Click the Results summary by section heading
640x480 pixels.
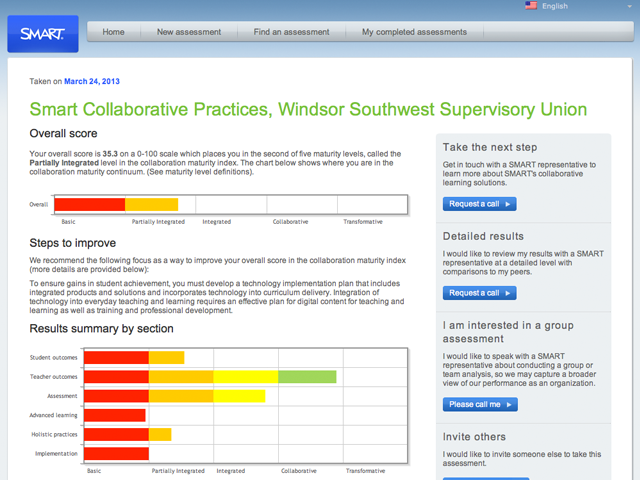101,329
